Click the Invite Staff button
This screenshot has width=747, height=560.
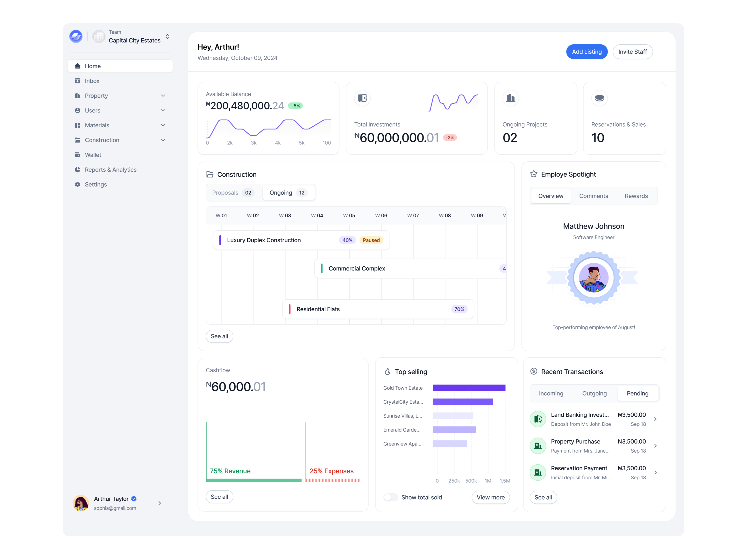point(633,52)
